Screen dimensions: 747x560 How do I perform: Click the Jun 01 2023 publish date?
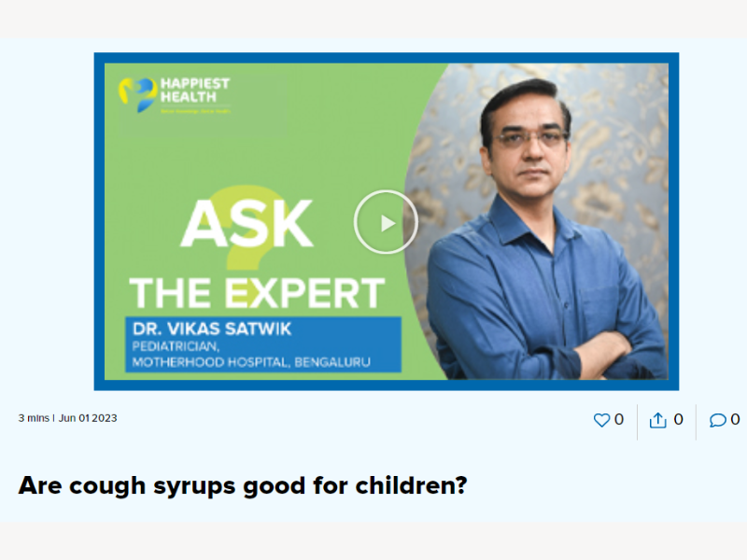[x=88, y=418]
